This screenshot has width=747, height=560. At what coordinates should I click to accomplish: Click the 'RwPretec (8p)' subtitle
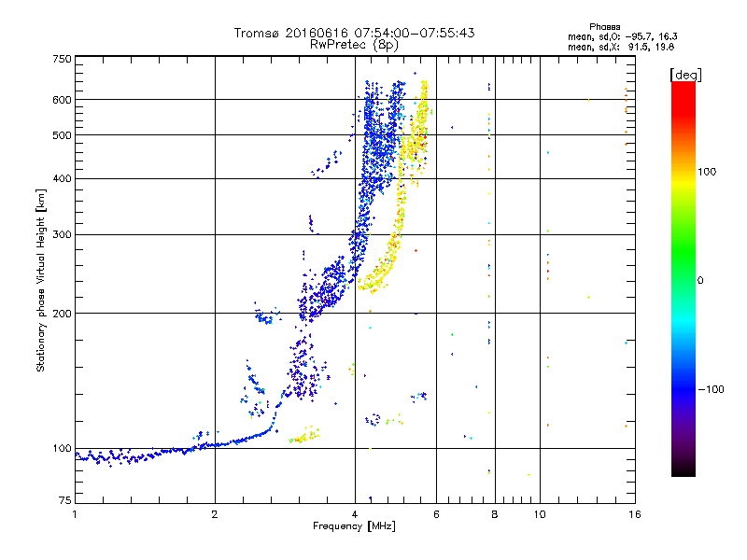354,45
